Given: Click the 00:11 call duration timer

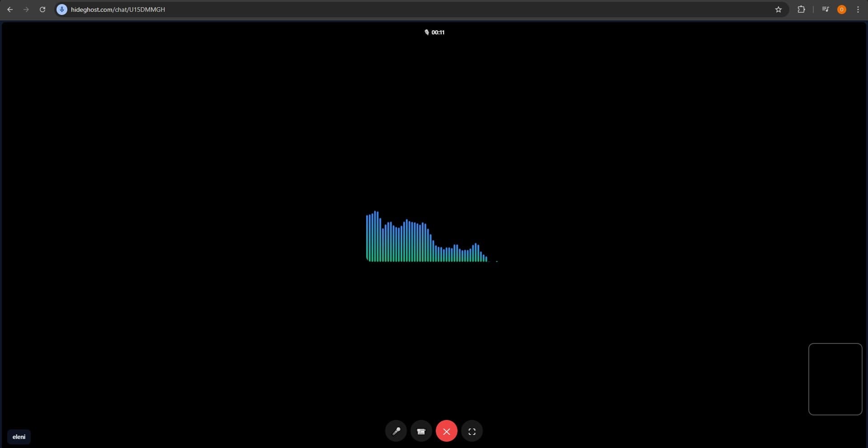Looking at the screenshot, I should pos(438,32).
